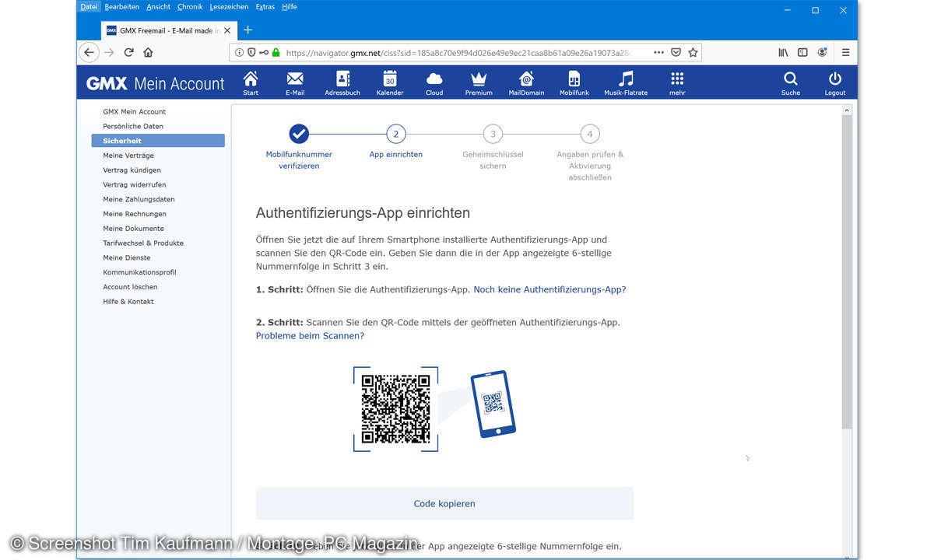The image size is (934, 560).
Task: Open the page actions three-dots menu
Action: point(658,52)
